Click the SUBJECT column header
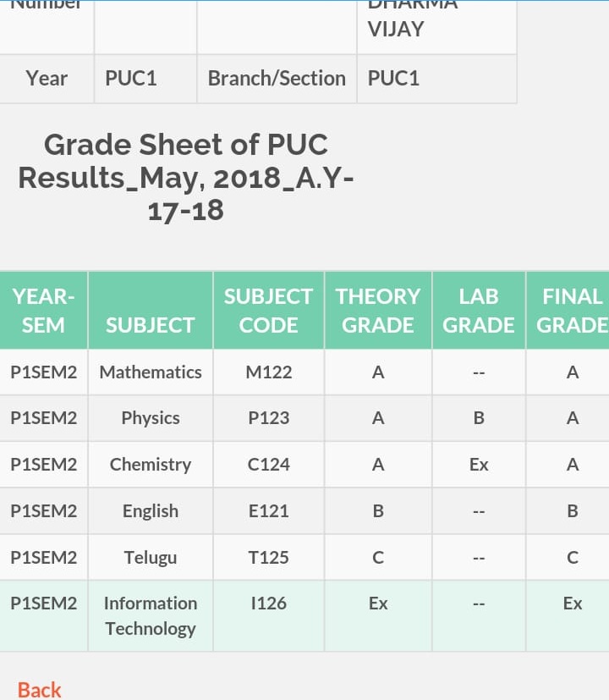Viewport: 609px width, 700px height. pyautogui.click(x=151, y=311)
